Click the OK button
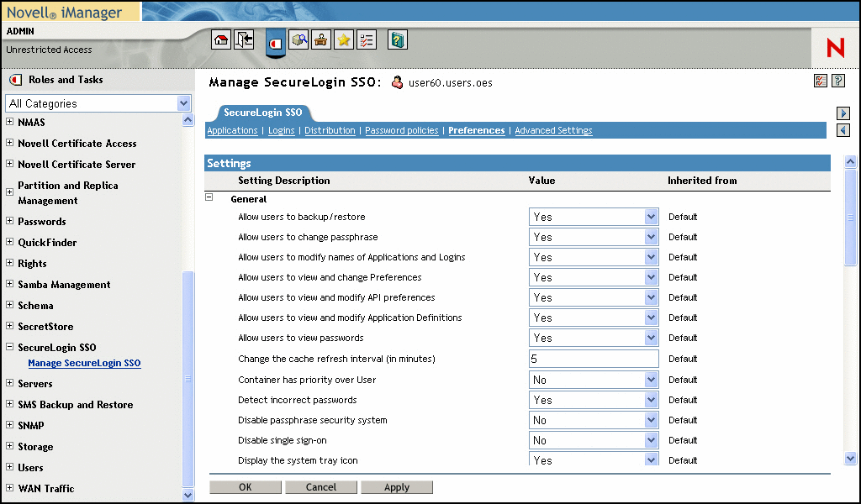Screen dimensions: 861x504 pos(246,487)
